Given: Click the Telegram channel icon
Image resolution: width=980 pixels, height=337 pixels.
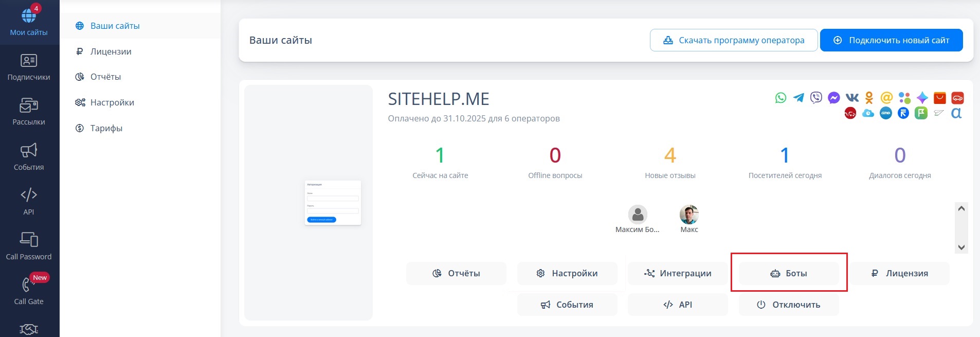Looking at the screenshot, I should (798, 98).
